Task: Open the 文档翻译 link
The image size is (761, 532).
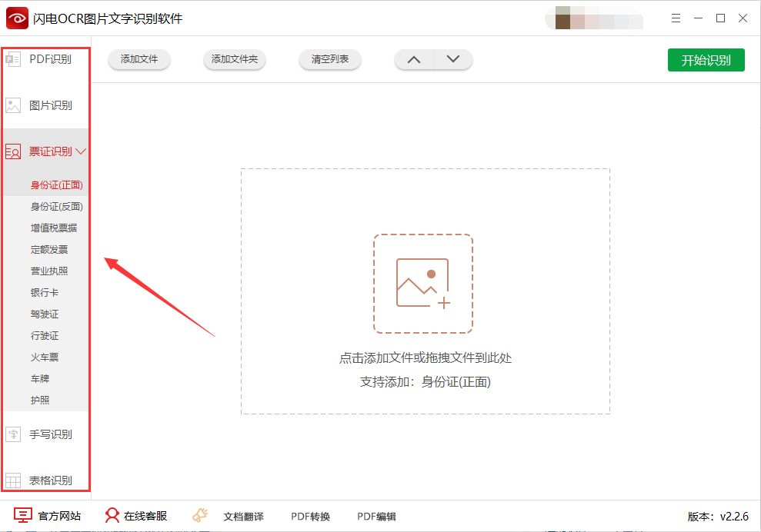Action: (x=244, y=517)
